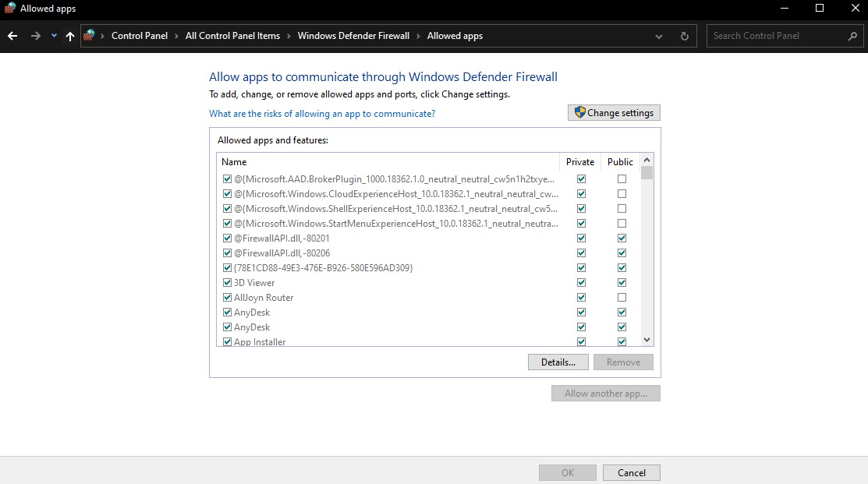Enable Public checkbox for AAD.BrokerPlugin
Viewport: 868px width, 484px height.
[x=622, y=178]
